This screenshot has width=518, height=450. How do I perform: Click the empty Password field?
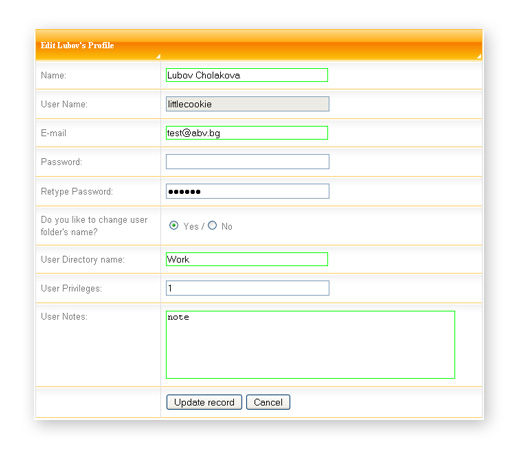[x=247, y=162]
